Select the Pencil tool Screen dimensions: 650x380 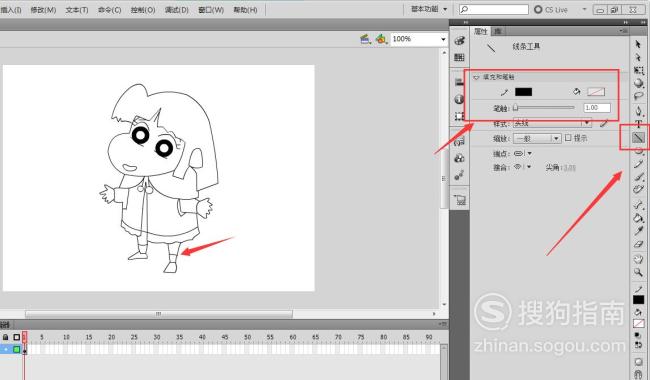pos(638,165)
